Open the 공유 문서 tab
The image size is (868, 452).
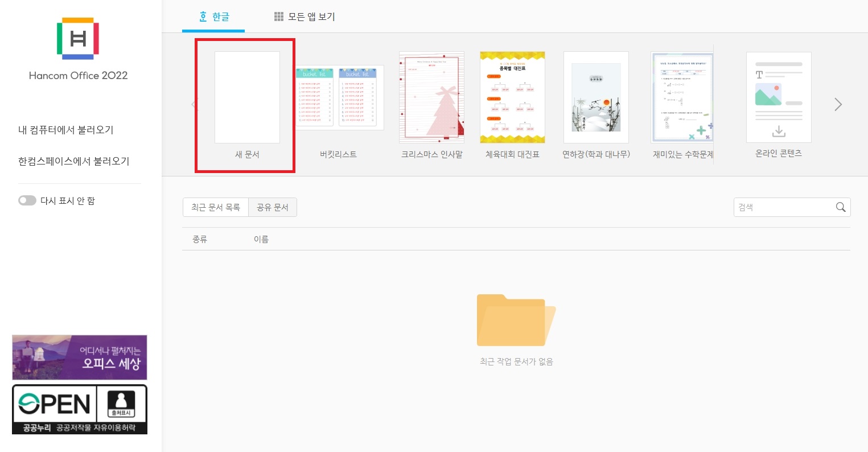(x=273, y=207)
